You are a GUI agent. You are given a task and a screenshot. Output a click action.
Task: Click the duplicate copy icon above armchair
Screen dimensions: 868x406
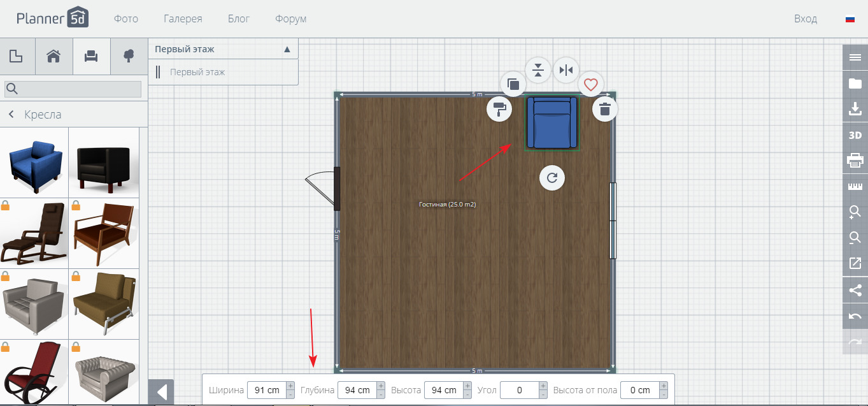513,83
